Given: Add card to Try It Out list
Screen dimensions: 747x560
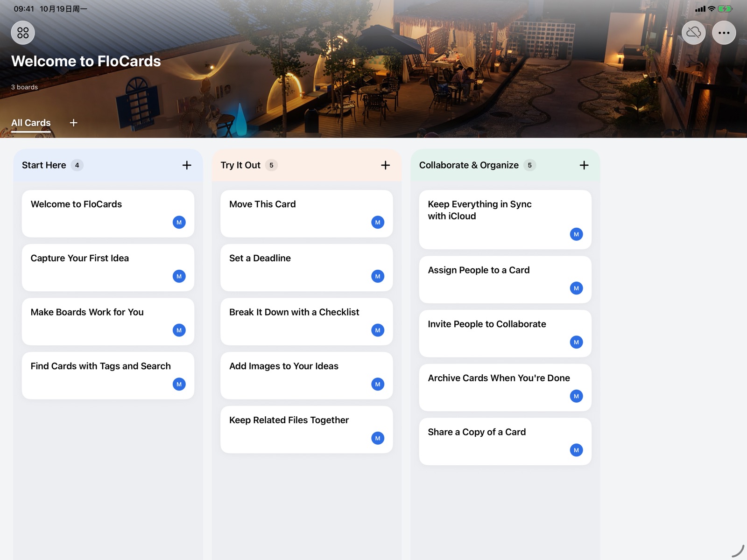Looking at the screenshot, I should tap(385, 165).
